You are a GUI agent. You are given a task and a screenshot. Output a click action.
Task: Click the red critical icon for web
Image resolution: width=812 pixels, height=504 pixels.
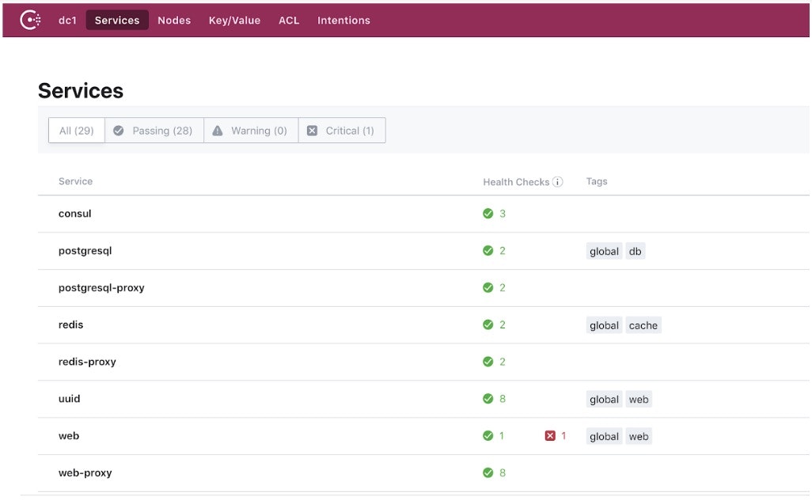click(x=550, y=436)
